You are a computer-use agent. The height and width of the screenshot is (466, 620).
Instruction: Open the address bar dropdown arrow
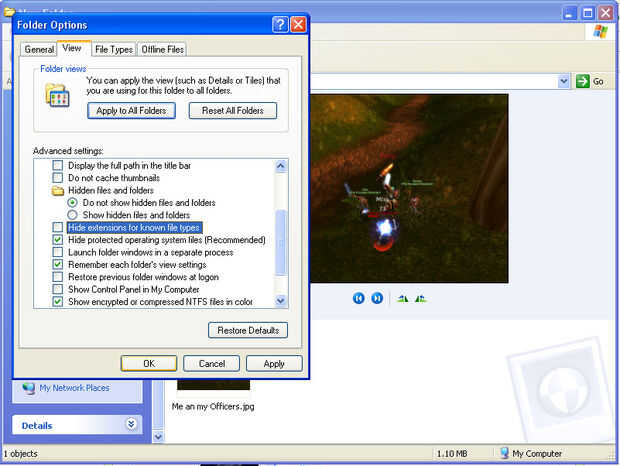tap(563, 81)
